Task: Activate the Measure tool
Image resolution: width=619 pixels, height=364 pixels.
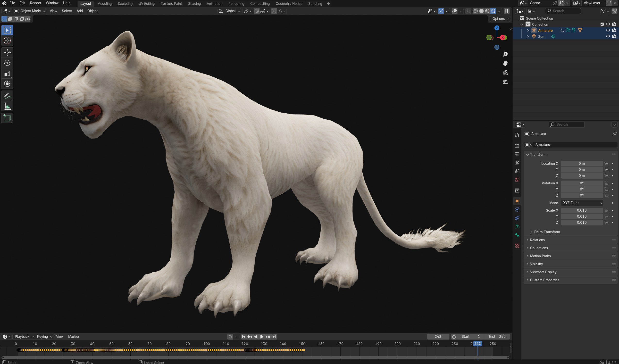Action: 7,107
